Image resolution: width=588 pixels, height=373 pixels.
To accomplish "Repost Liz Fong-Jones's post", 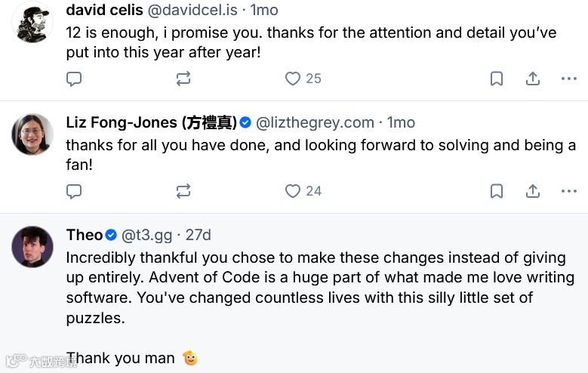I will [183, 191].
